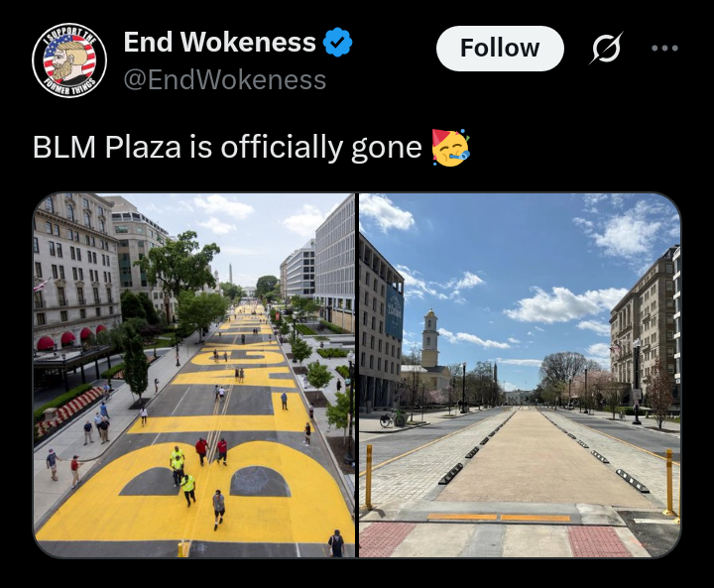Click the church steeple in the right photo
714x588 pixels.
pos(429,337)
